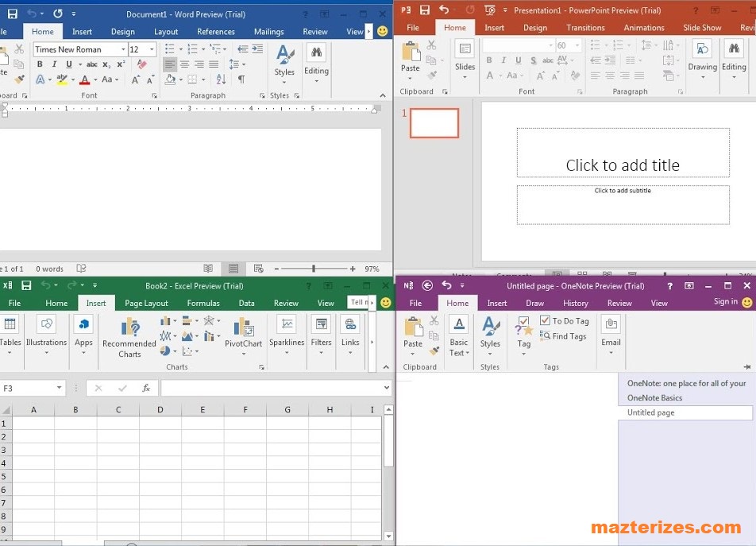The image size is (756, 546).
Task: Click Insert Function (fx) in Excel
Action: (x=145, y=388)
